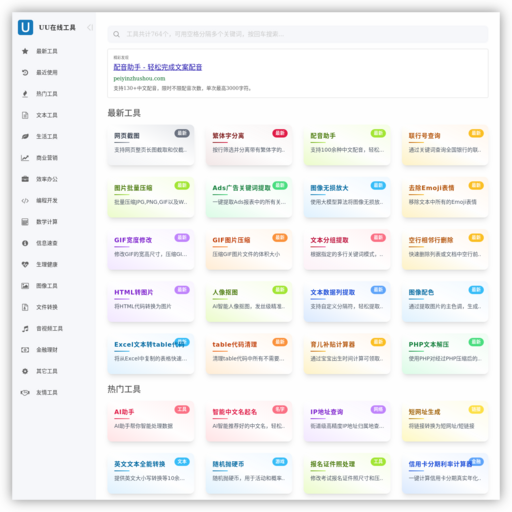
Task: Select the GIF宽度修改 card
Action: (151, 249)
